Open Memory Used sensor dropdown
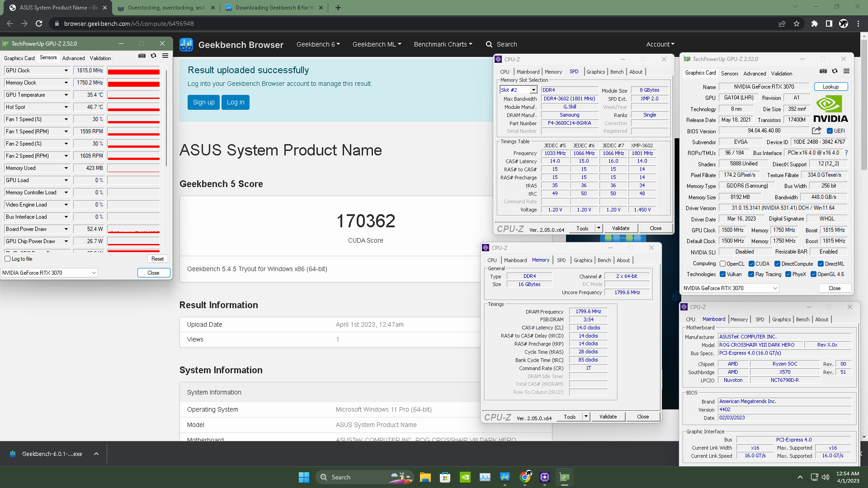The image size is (868, 488). pyautogui.click(x=66, y=168)
